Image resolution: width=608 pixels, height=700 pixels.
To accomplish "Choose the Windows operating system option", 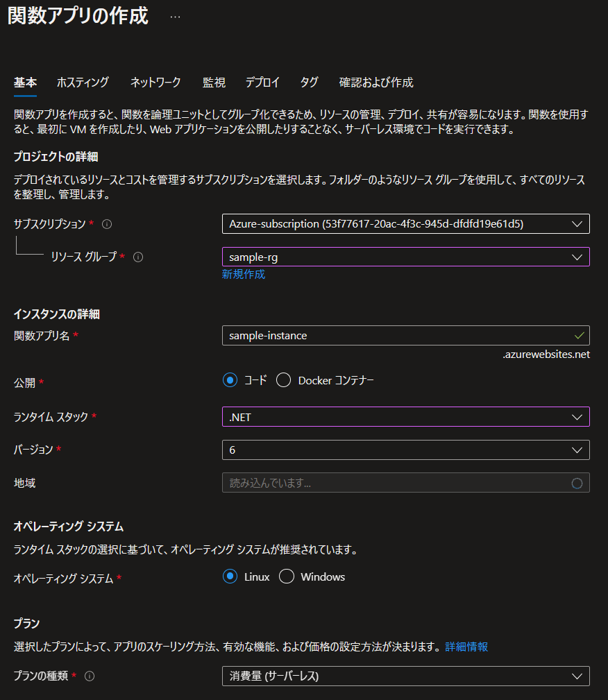I will tap(287, 577).
